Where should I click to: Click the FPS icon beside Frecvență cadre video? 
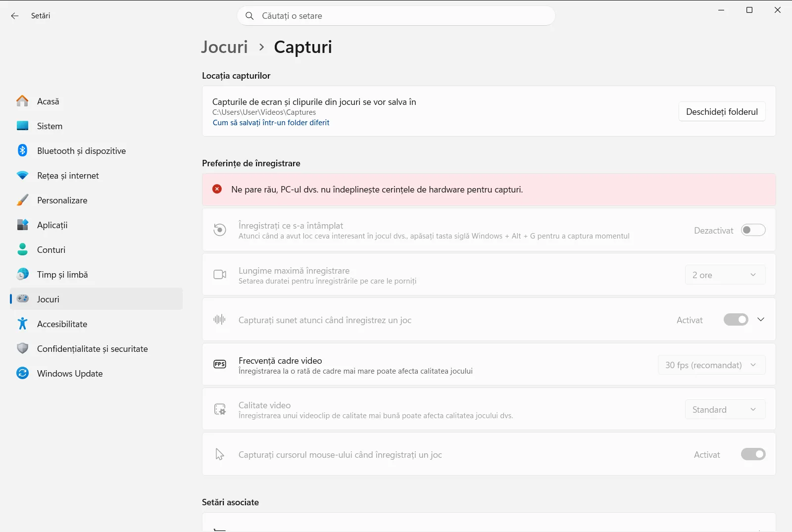[x=220, y=364]
